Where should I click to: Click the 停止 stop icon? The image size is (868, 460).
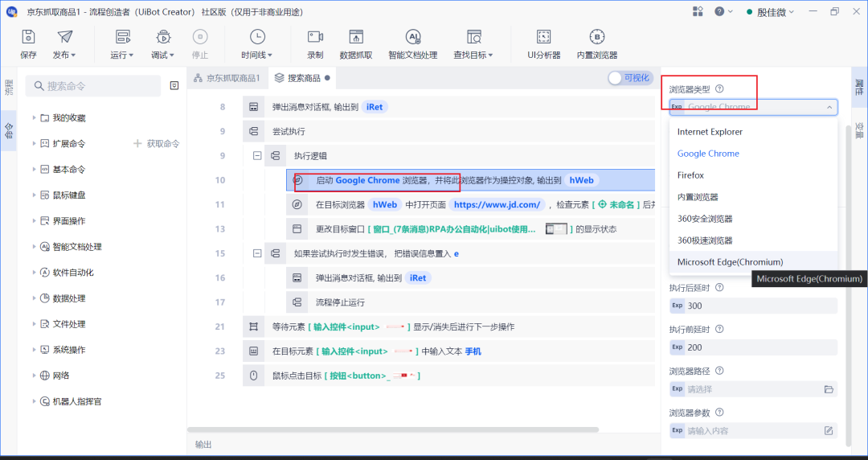pos(200,37)
